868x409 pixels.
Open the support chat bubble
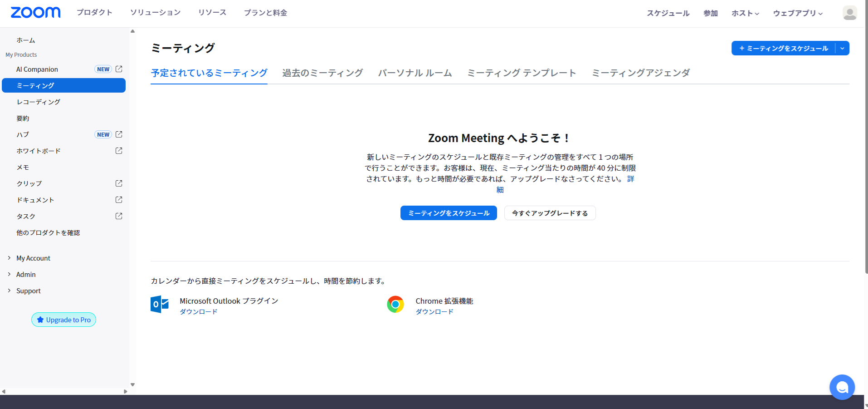pos(842,387)
